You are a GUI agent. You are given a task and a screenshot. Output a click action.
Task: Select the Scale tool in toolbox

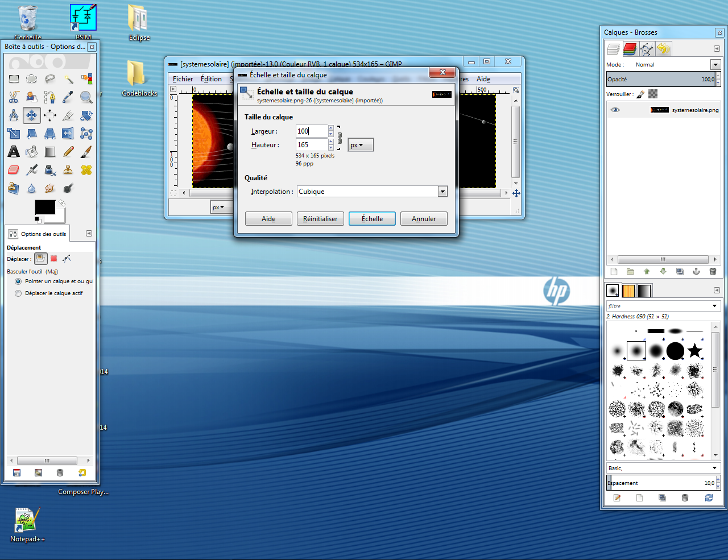(14, 134)
